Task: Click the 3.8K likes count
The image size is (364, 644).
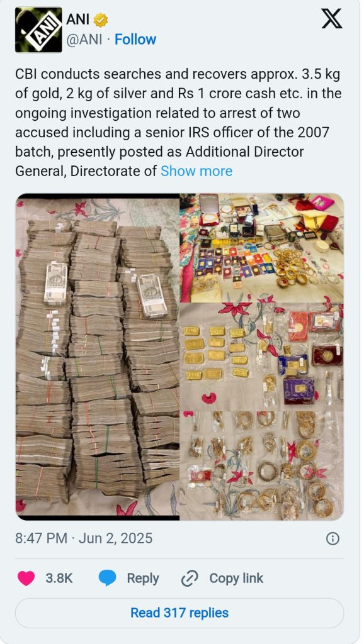Action: coord(59,579)
